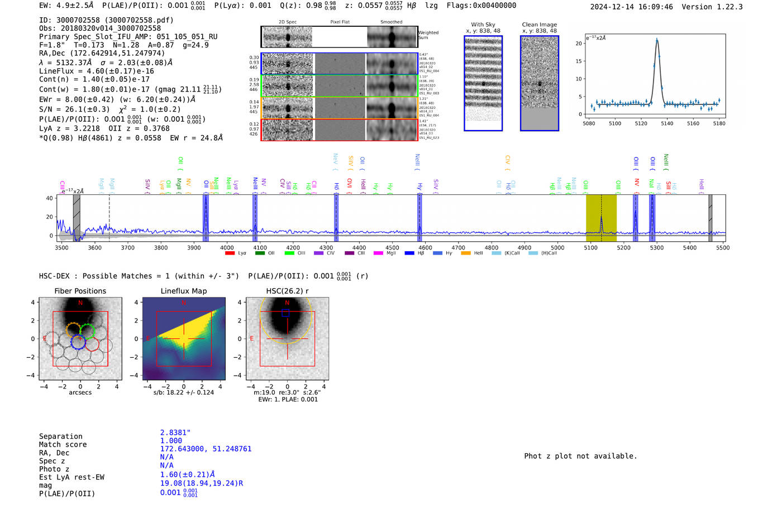The width and height of the screenshot is (782, 532).
Task: Select Primary Spec_Slot_IFU_AMP 051_105_051_RU line
Action: (x=128, y=37)
